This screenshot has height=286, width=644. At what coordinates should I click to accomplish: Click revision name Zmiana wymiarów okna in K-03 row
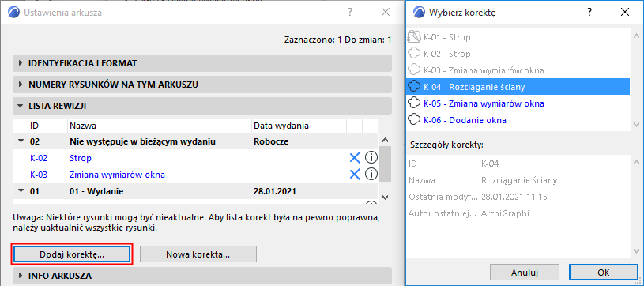point(118,175)
